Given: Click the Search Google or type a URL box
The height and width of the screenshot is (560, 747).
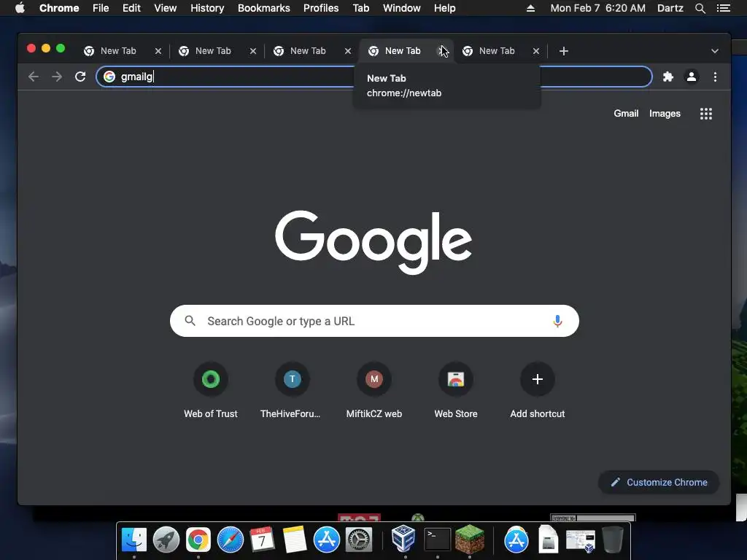Looking at the screenshot, I should [x=374, y=321].
